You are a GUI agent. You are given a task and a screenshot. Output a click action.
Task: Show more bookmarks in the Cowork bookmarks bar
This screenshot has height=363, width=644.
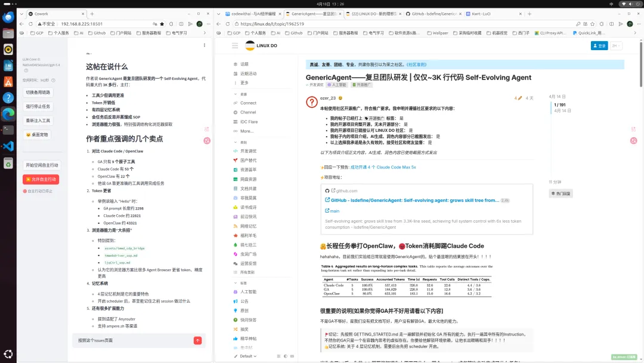coord(205,33)
